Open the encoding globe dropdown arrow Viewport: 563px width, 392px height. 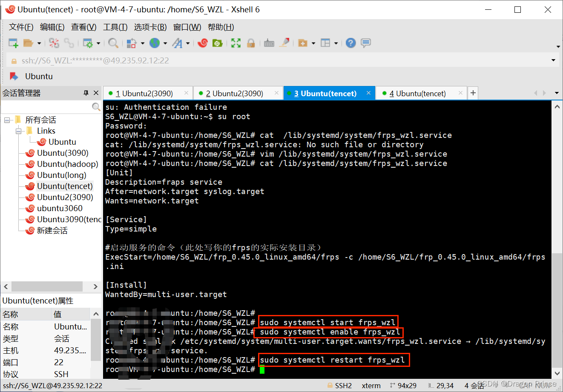pyautogui.click(x=165, y=43)
